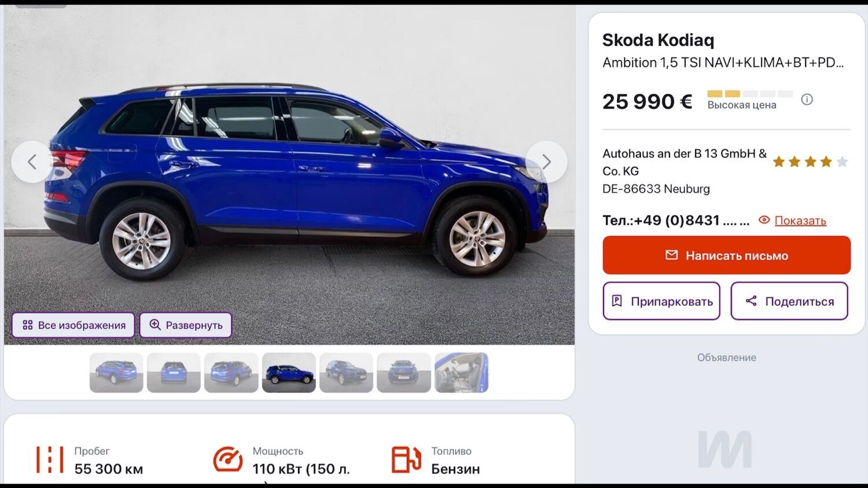Go to the next car photo
This screenshot has height=488, width=868.
(x=546, y=162)
